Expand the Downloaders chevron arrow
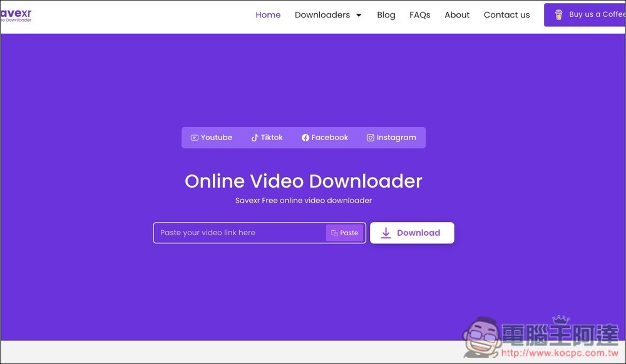This screenshot has height=364, width=626. (x=359, y=15)
